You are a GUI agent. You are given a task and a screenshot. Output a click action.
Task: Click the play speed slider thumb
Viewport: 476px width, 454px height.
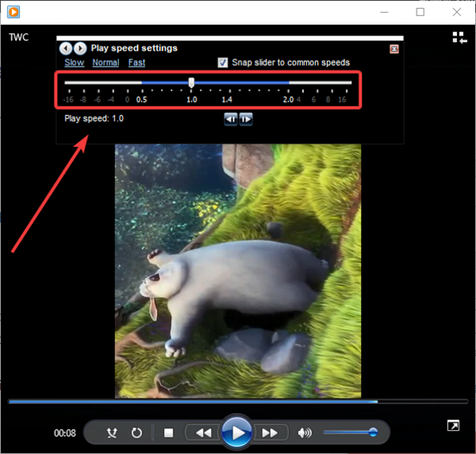(191, 82)
